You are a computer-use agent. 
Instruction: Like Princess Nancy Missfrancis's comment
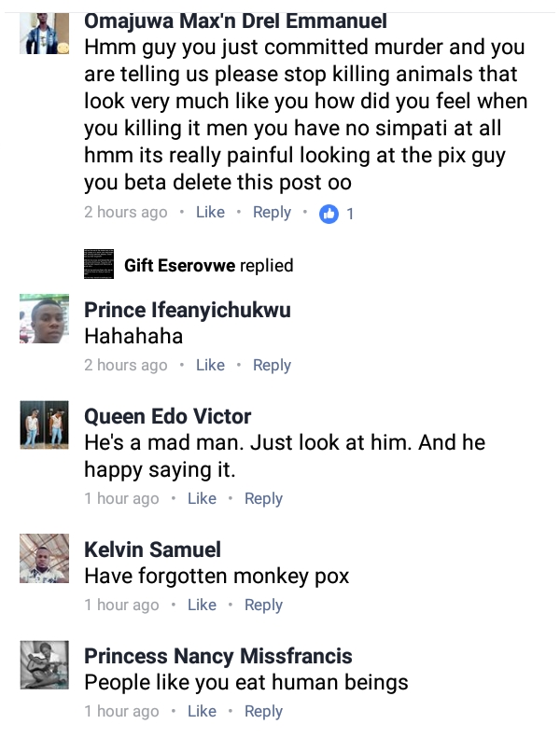coord(202,711)
